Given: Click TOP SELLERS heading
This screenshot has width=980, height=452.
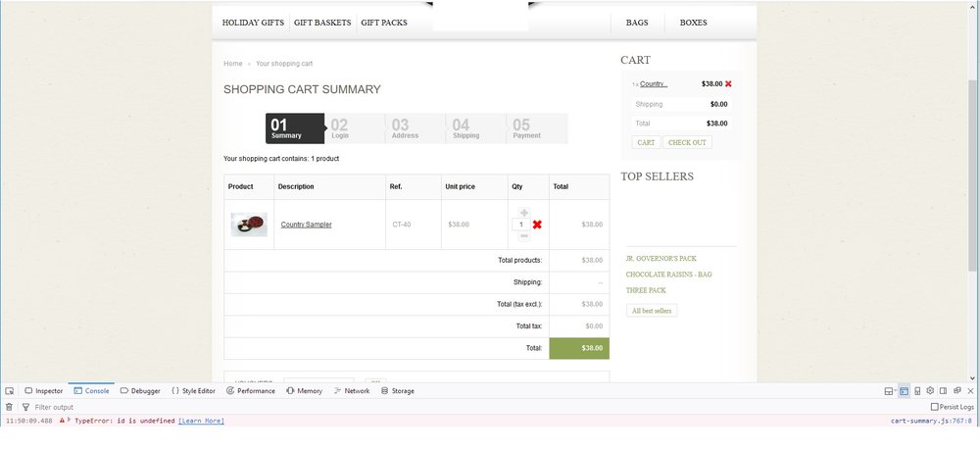Looking at the screenshot, I should coord(657,176).
